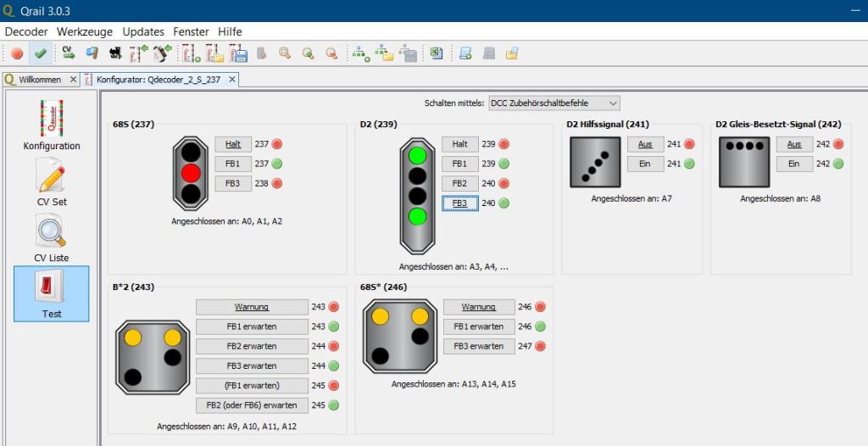
Task: Click Ein button for D2 Hilfssignal (241)
Action: point(645,164)
